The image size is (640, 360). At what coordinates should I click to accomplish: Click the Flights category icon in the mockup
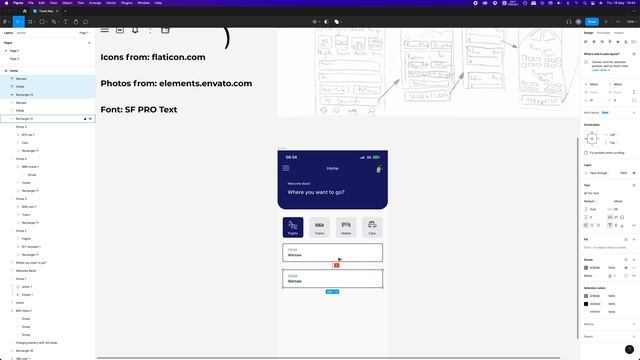coord(293,227)
